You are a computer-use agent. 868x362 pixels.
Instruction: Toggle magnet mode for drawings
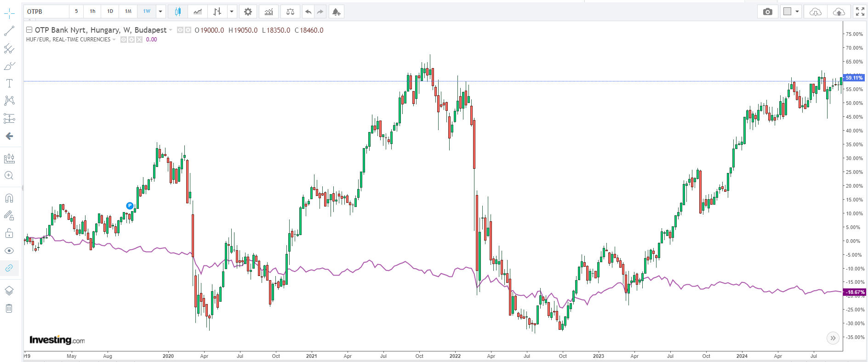9,198
